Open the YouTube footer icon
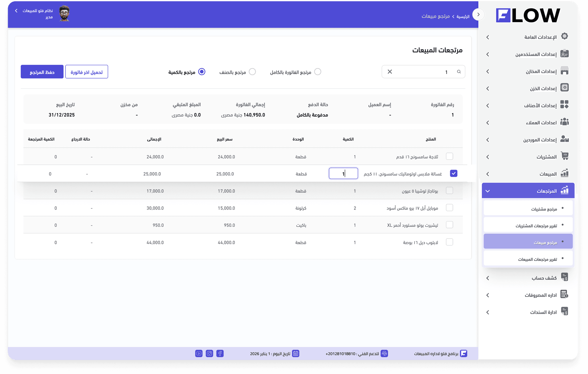This screenshot has width=588, height=374. (x=199, y=353)
